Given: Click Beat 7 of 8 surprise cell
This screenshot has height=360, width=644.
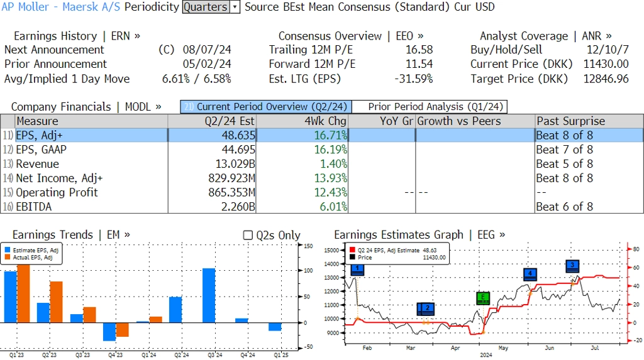Looking at the screenshot, I should pyautogui.click(x=565, y=150).
